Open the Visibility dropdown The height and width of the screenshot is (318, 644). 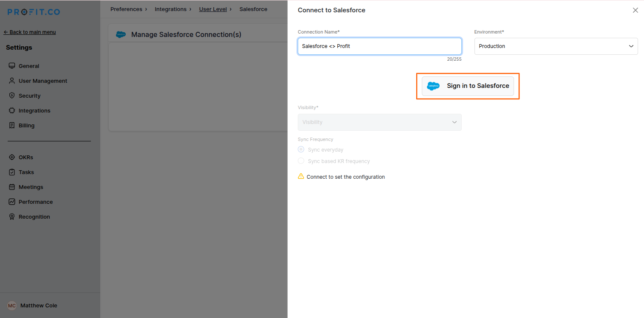tap(379, 122)
